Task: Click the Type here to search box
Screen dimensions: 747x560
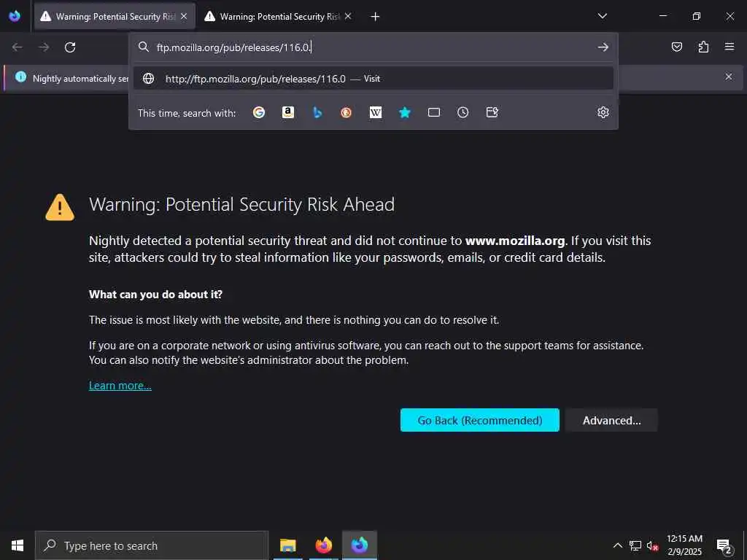Action: (152, 545)
